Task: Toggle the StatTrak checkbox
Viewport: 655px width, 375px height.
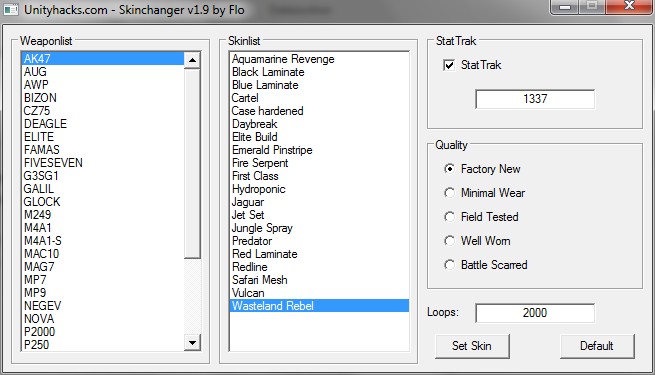Action: 449,65
